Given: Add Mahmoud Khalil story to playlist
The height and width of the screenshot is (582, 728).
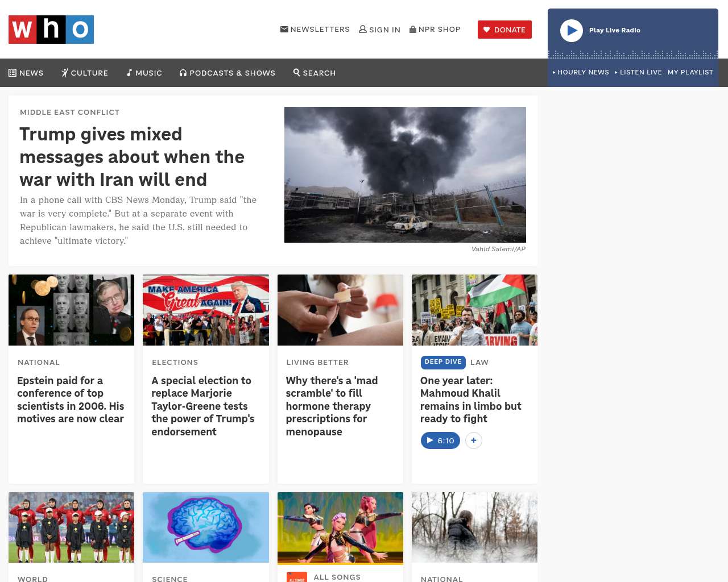Looking at the screenshot, I should (474, 440).
